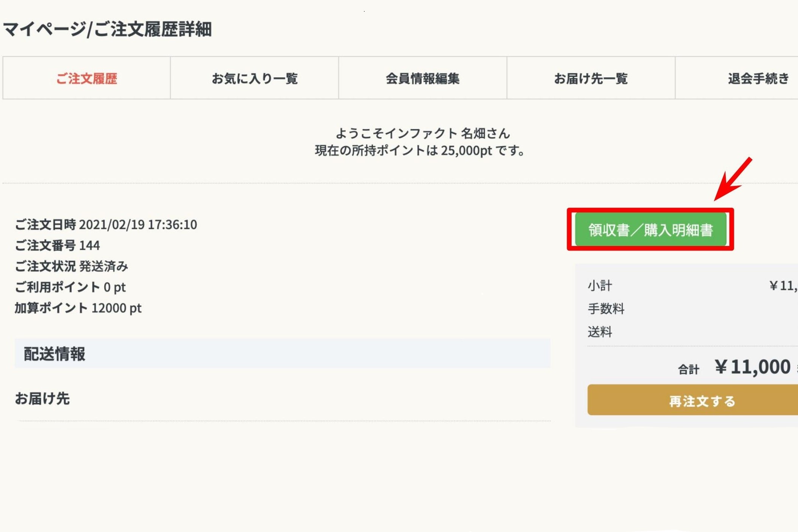Viewport: 798px width, 532px height.
Task: Open お届け先一覧 tab
Action: pyautogui.click(x=591, y=79)
